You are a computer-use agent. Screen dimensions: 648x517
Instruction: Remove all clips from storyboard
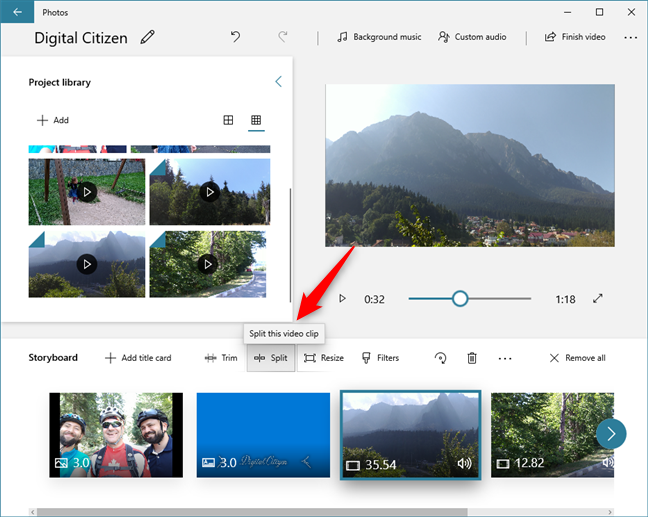point(577,358)
